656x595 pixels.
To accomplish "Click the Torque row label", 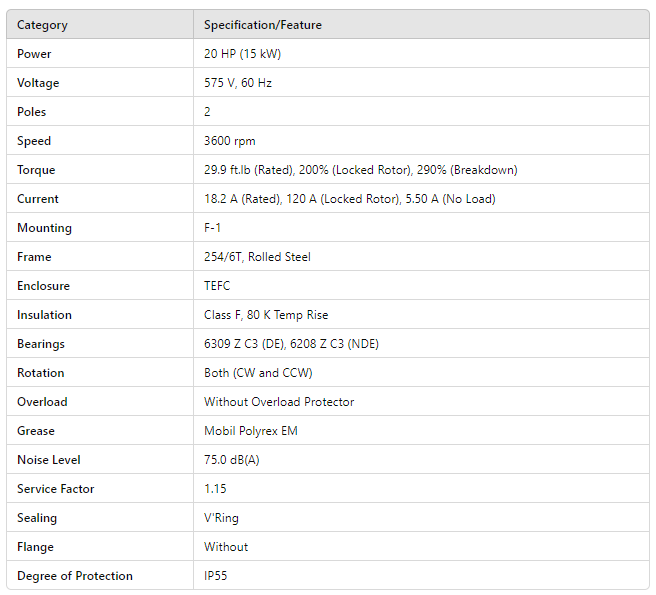I will click(x=36, y=170).
